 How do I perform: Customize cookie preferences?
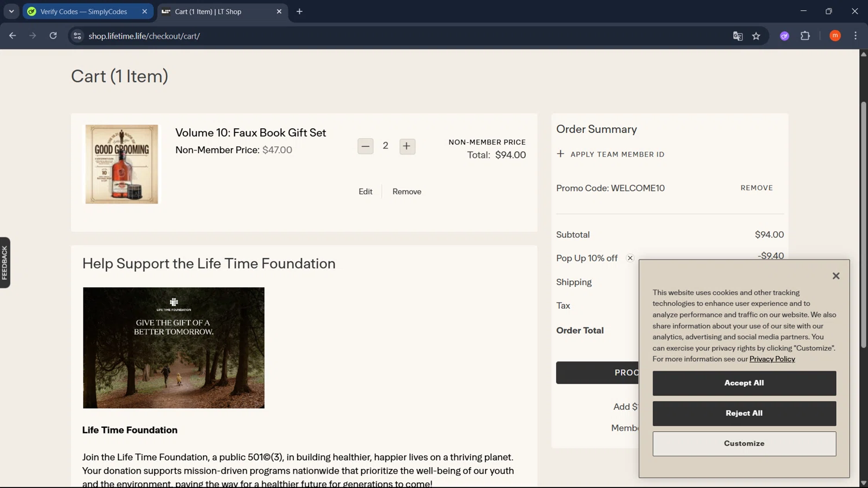(744, 443)
